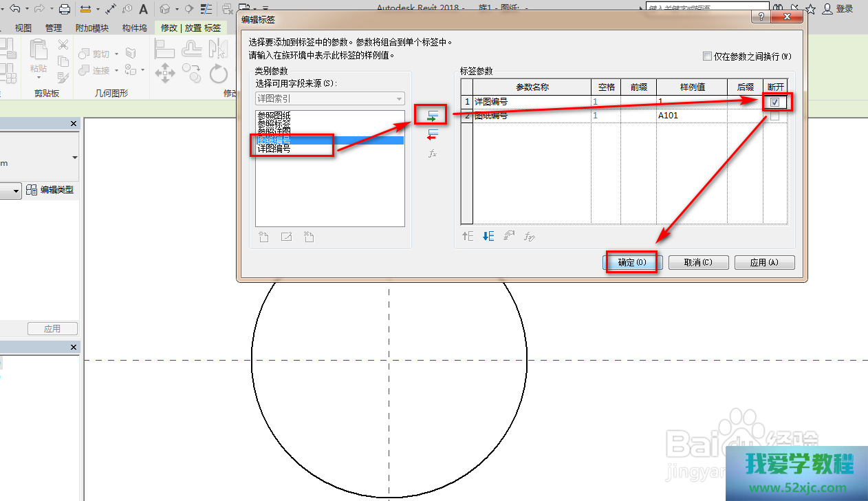
Task: Open the 视图 ribbon tab
Action: point(23,28)
